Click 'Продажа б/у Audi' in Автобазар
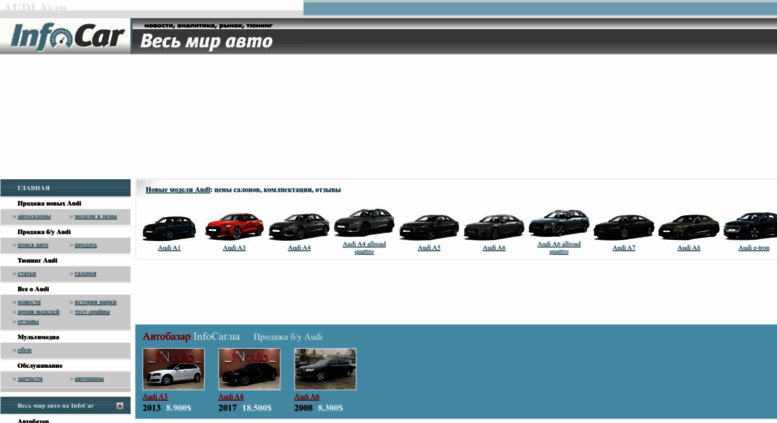 point(288,337)
